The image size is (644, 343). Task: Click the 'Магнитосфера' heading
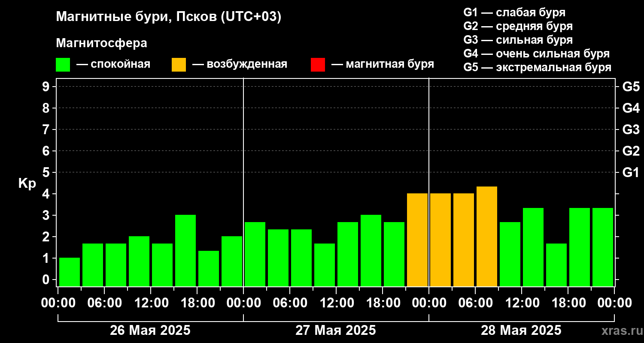point(101,43)
